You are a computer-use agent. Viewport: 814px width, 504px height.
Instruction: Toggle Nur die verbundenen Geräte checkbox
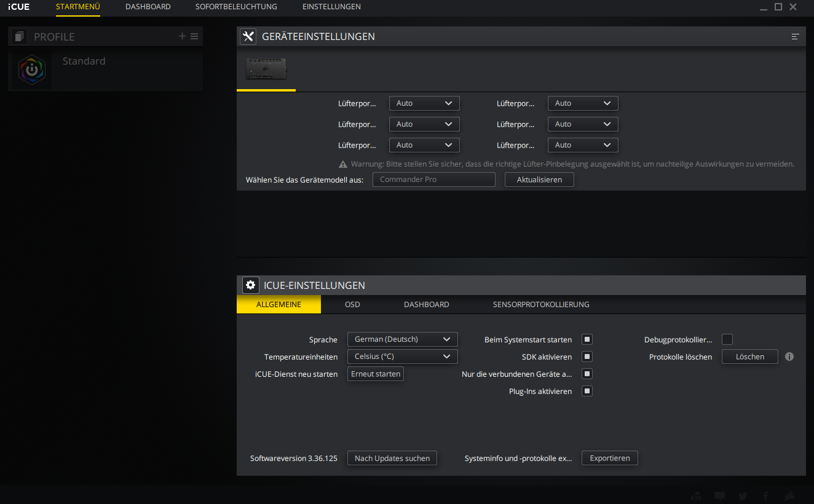coord(587,374)
